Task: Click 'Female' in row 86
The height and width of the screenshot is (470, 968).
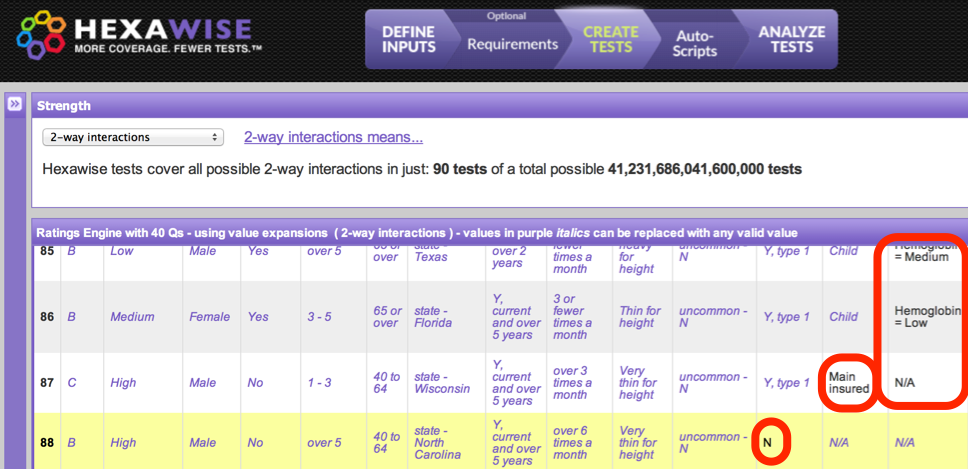Action: (x=209, y=317)
